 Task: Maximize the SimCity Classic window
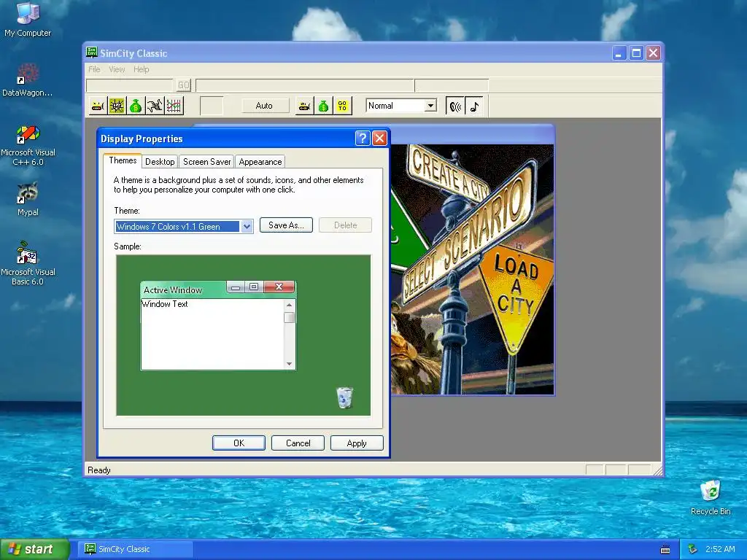click(636, 52)
